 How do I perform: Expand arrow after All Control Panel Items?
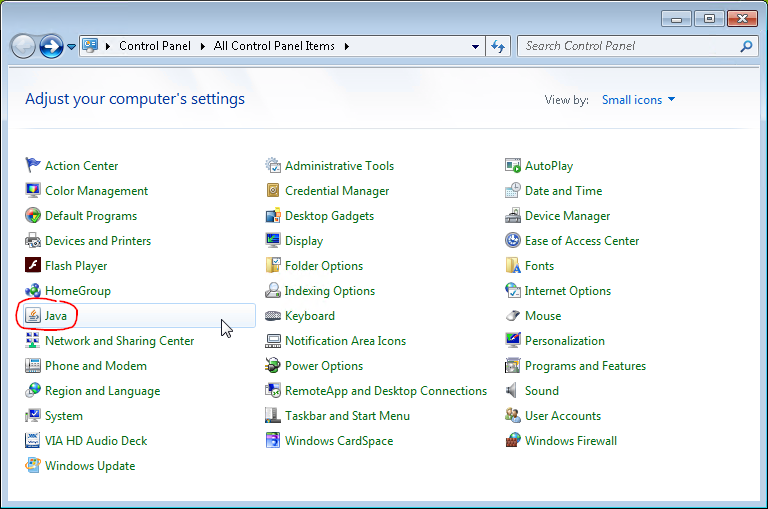tap(347, 46)
